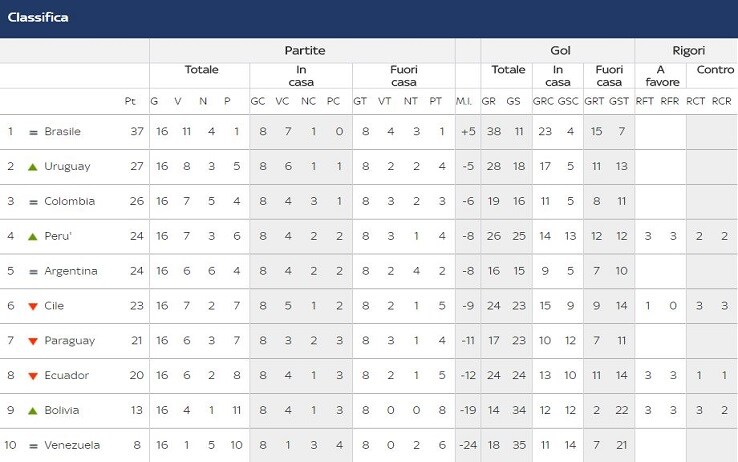Open the Argentina team name
The height and width of the screenshot is (462, 738).
tap(71, 271)
